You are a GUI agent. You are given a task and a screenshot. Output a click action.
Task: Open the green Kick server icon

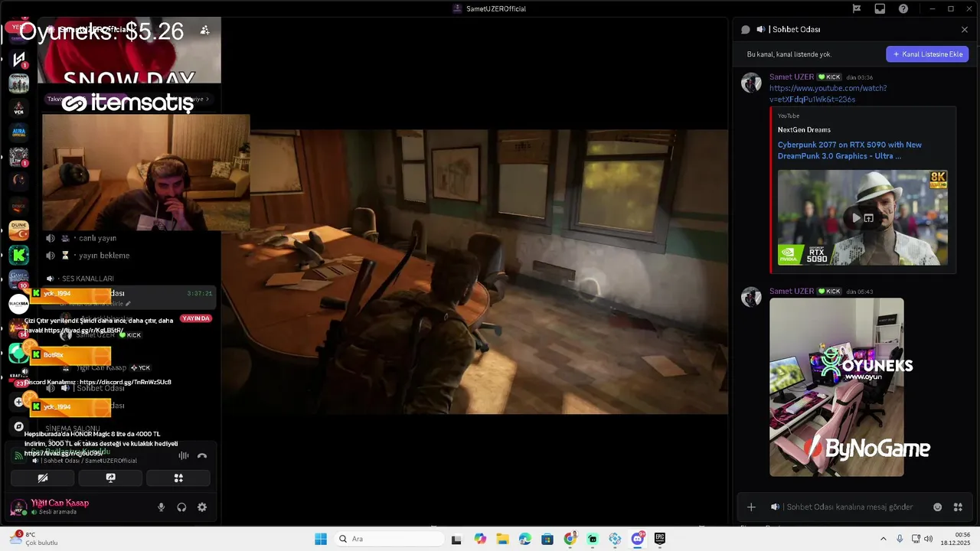pyautogui.click(x=18, y=254)
